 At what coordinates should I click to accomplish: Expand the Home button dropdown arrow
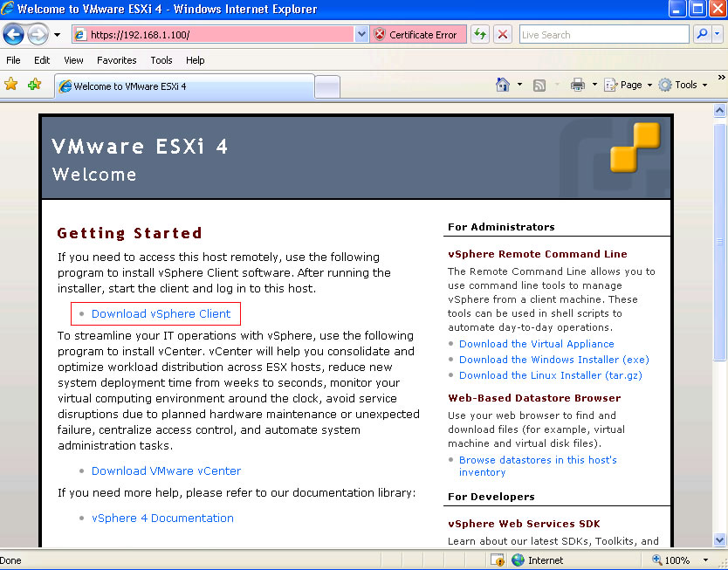point(519,85)
